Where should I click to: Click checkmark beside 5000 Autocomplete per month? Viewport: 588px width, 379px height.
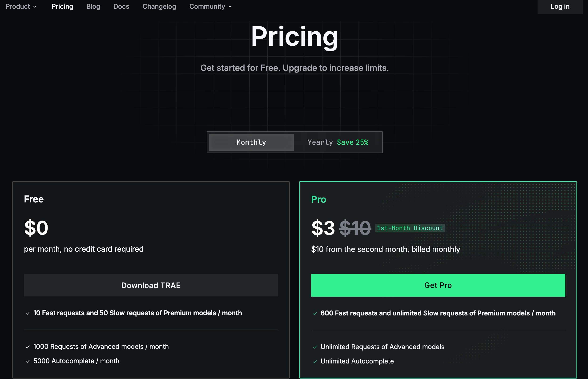(x=28, y=361)
